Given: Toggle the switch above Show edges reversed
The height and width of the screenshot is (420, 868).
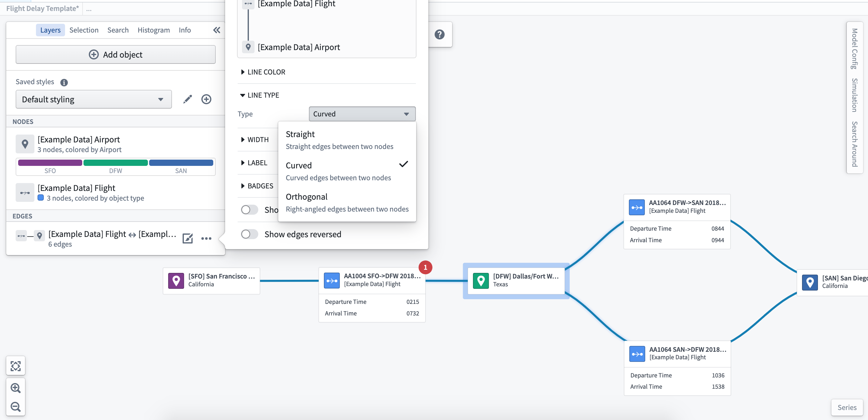Looking at the screenshot, I should coord(249,210).
